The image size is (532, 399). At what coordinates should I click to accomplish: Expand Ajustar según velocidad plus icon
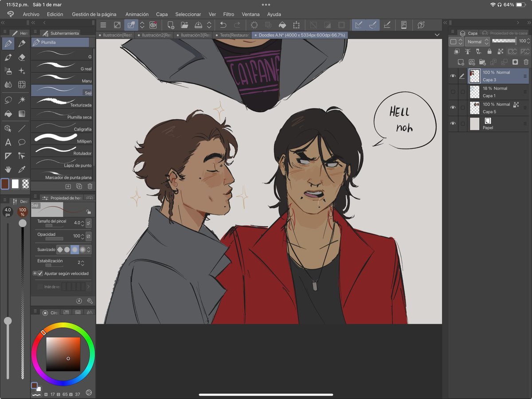click(35, 274)
